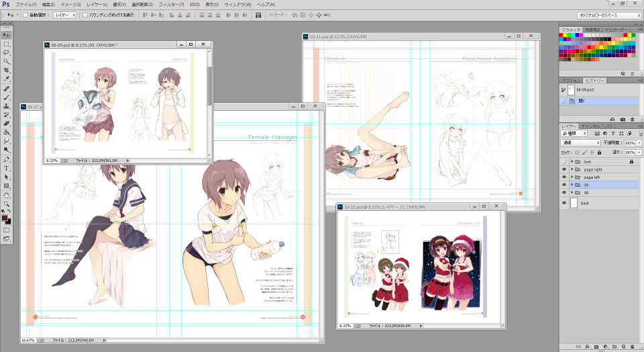Hide the page left layer group

click(564, 177)
